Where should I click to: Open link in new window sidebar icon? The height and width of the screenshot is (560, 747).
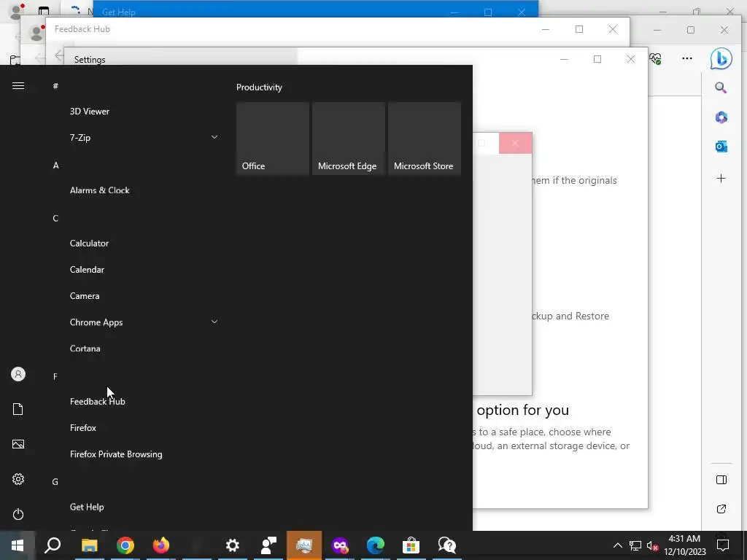coord(721,509)
